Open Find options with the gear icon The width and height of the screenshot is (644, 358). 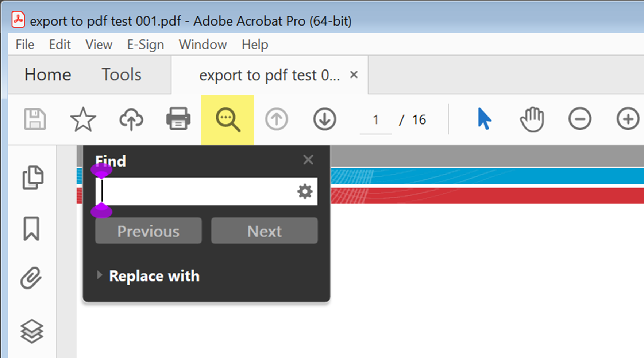pos(305,191)
